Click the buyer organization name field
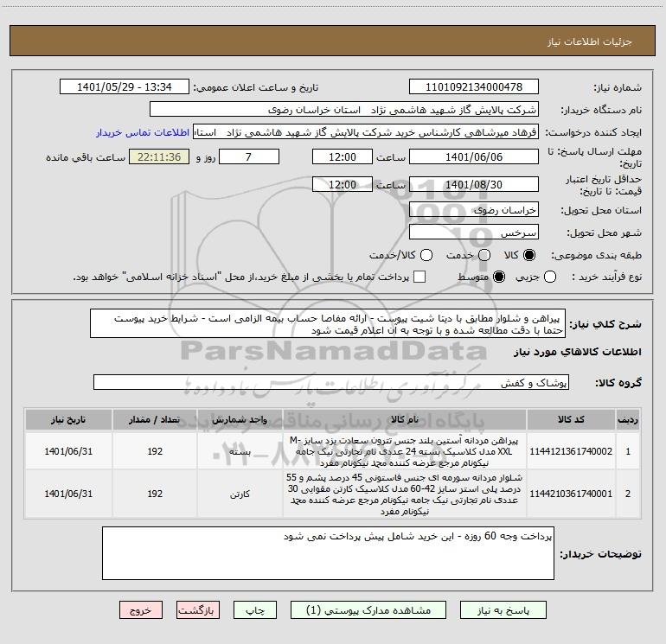This screenshot has height=644, width=666. click(x=344, y=110)
